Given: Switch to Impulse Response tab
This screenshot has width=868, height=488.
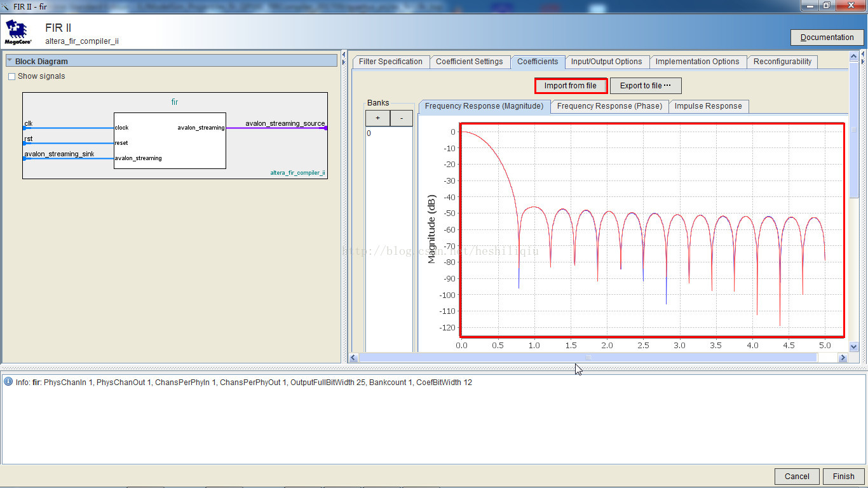Looking at the screenshot, I should [708, 106].
